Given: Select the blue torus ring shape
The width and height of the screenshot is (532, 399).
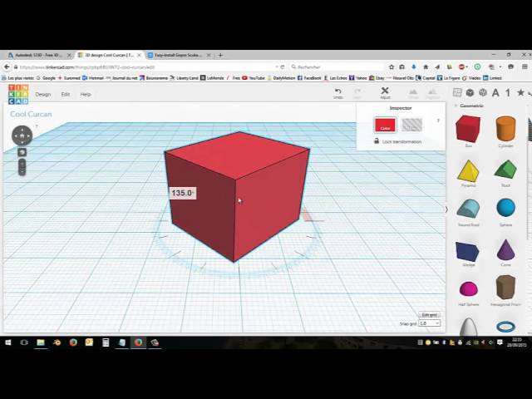Looking at the screenshot, I should (505, 327).
